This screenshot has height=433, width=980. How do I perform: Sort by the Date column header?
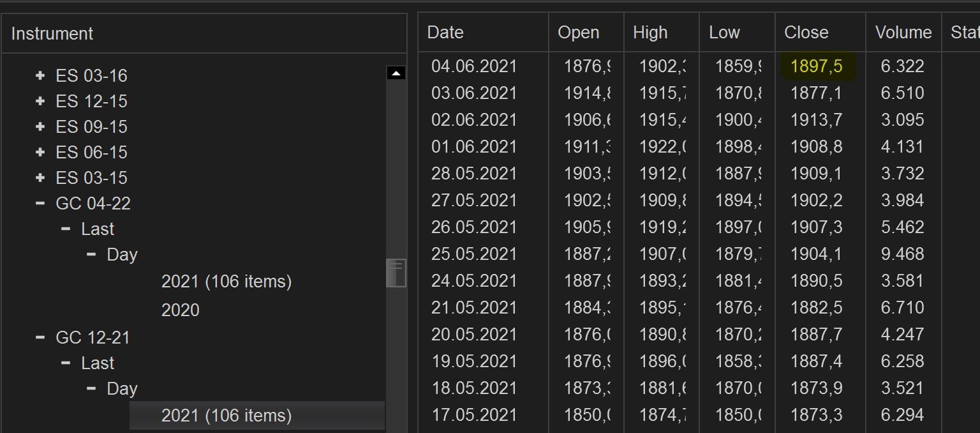[484, 33]
